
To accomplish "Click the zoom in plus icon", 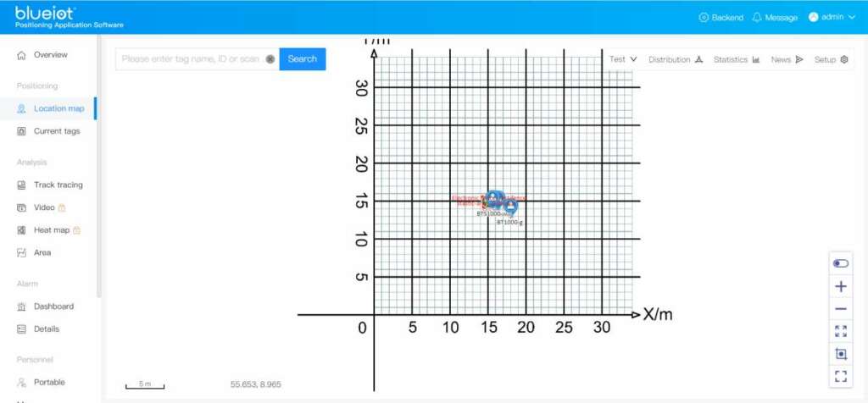I will tap(840, 286).
